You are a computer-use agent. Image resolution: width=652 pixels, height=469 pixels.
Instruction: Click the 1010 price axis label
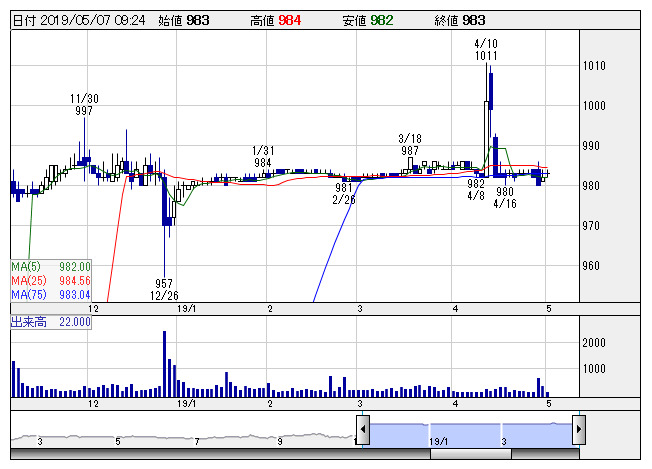[594, 66]
